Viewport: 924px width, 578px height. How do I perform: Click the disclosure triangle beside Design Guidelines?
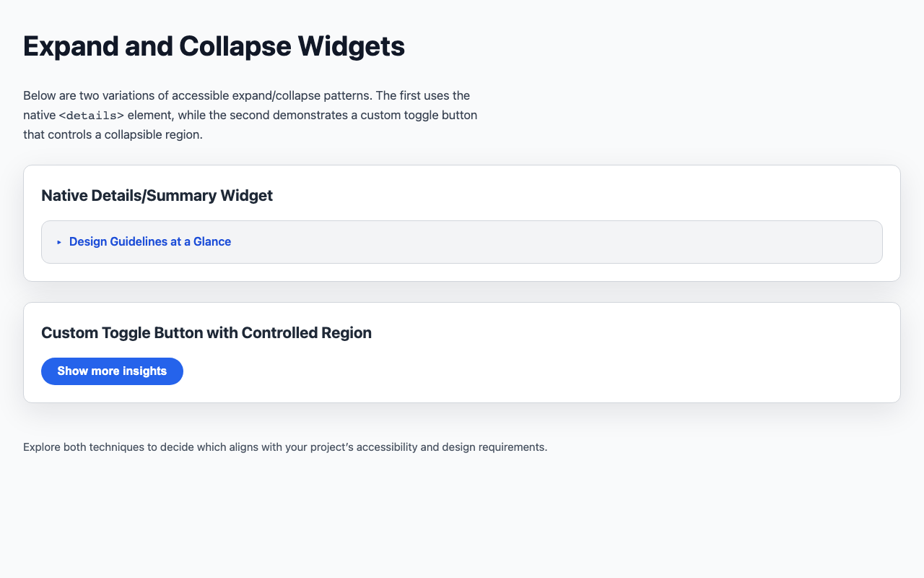click(59, 242)
